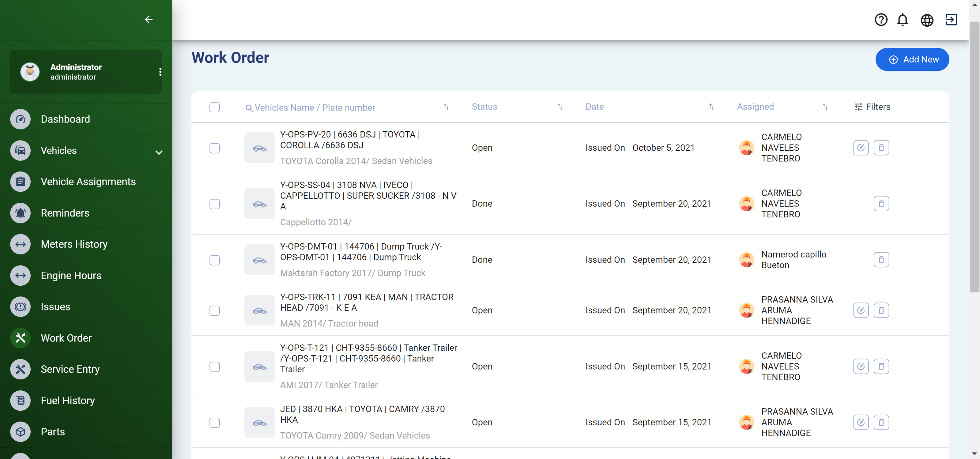Open the Administrator profile options menu
The image size is (980, 459).
[x=160, y=71]
